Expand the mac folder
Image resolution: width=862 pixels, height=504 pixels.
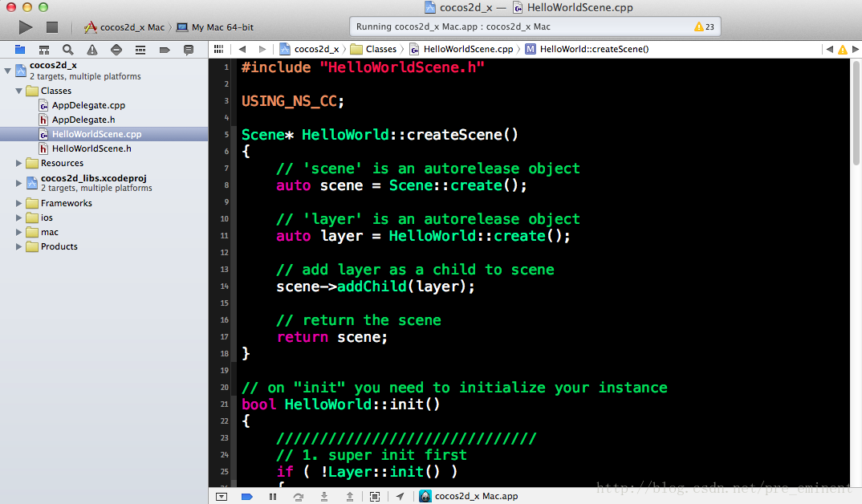[x=19, y=232]
